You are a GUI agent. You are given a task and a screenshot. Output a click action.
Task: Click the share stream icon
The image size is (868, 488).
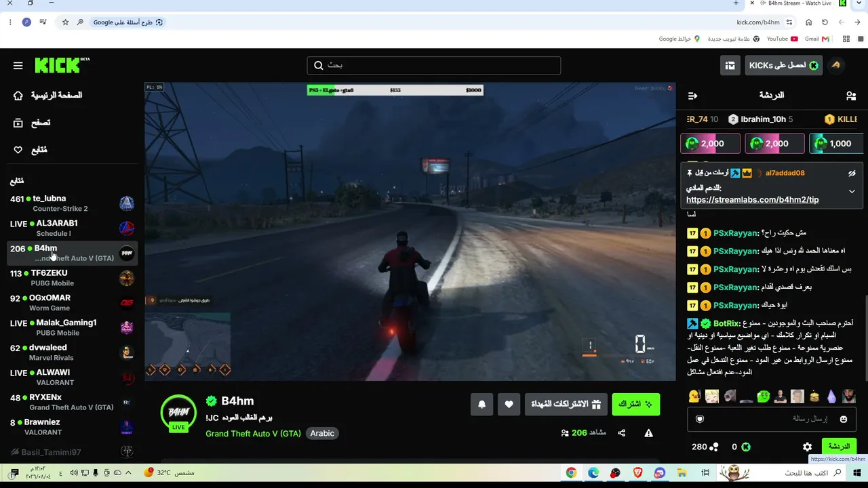[621, 433]
